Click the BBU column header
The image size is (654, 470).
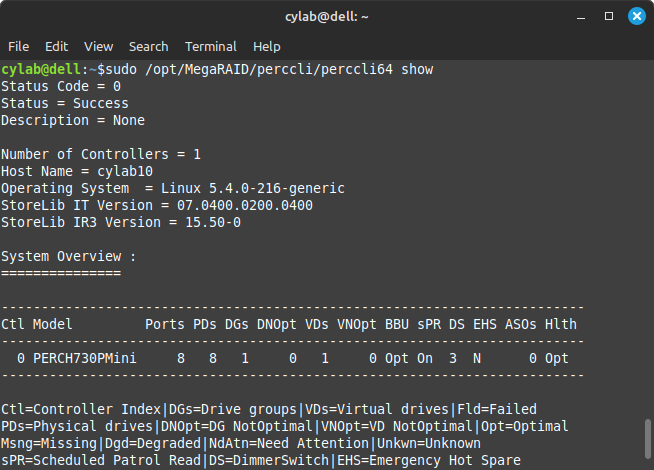(x=397, y=324)
